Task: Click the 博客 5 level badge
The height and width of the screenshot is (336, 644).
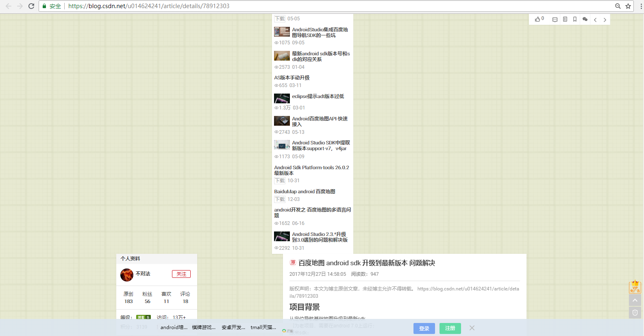Action: coord(144,317)
